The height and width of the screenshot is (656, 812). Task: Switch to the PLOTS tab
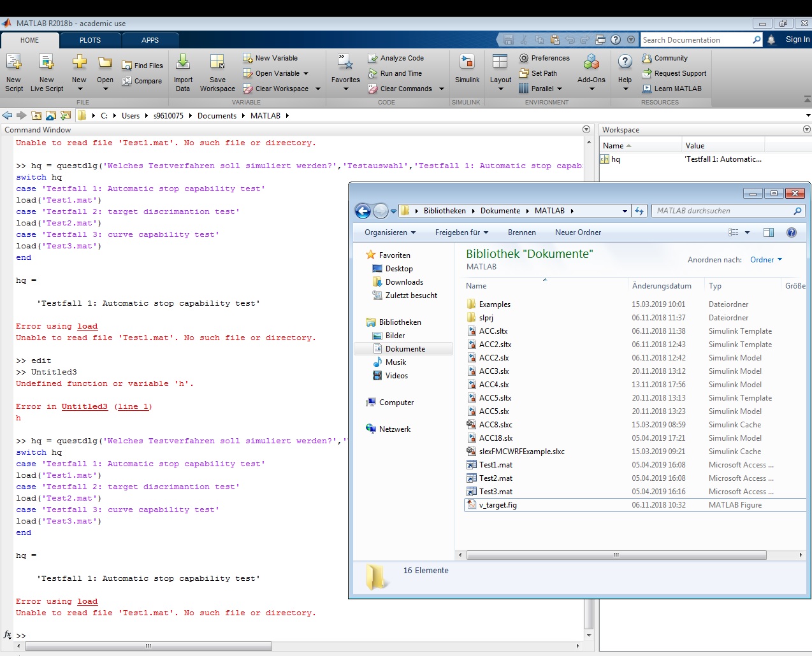tap(90, 40)
